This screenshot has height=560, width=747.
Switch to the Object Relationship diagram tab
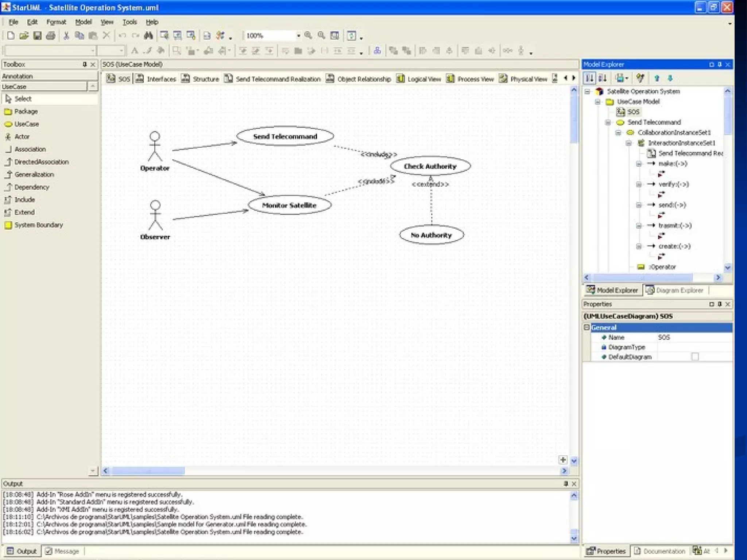point(359,79)
